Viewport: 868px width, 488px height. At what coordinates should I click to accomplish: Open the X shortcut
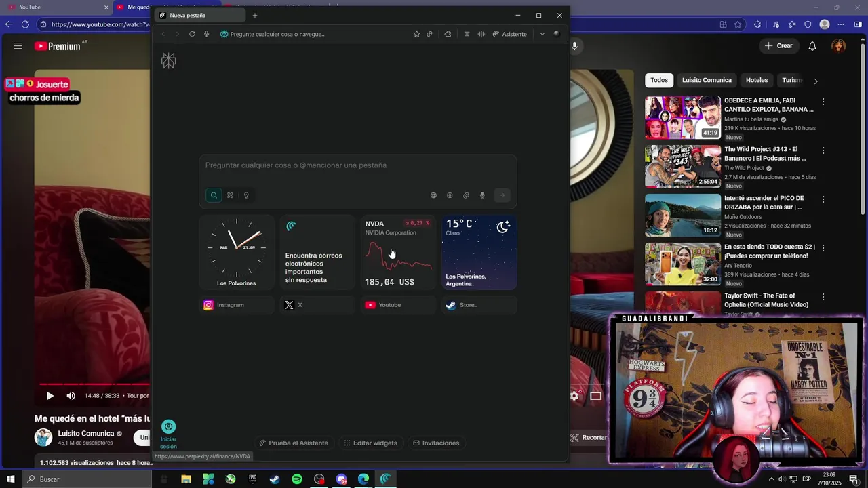(x=317, y=305)
